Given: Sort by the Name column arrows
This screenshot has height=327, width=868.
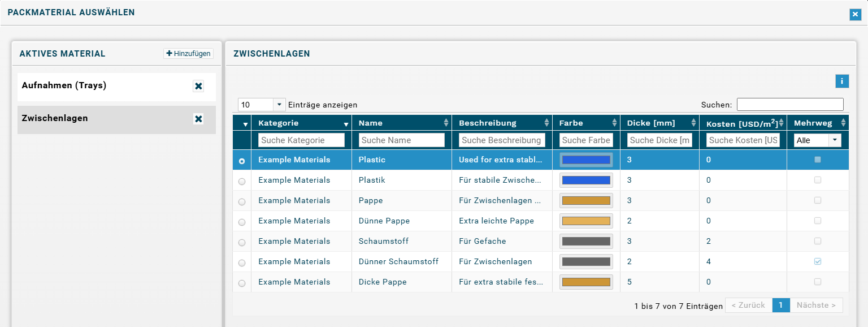Looking at the screenshot, I should [446, 123].
